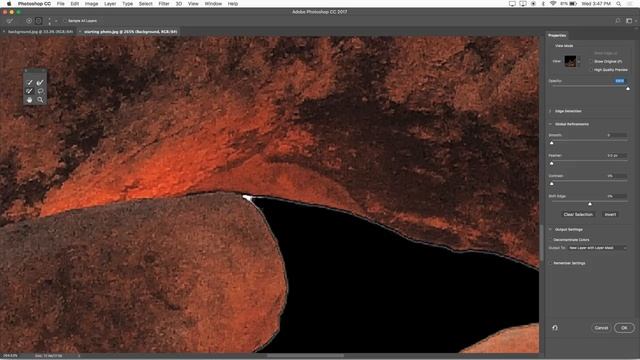Screen dimensions: 640x360
Task: Open the Filter menu
Action: click(x=164, y=4)
